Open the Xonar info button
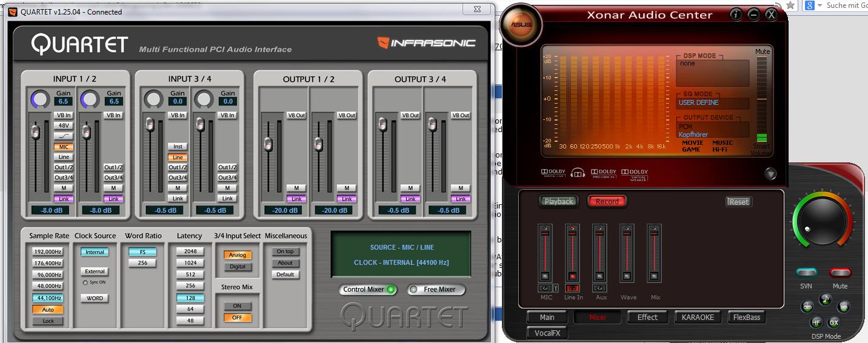The width and height of the screenshot is (868, 343). [736, 15]
